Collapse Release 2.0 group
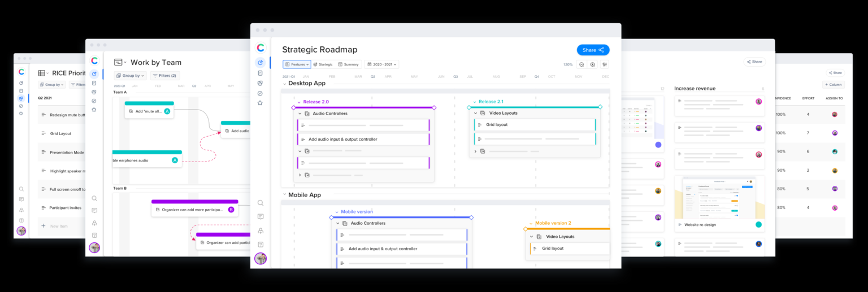868x292 pixels. point(299,102)
